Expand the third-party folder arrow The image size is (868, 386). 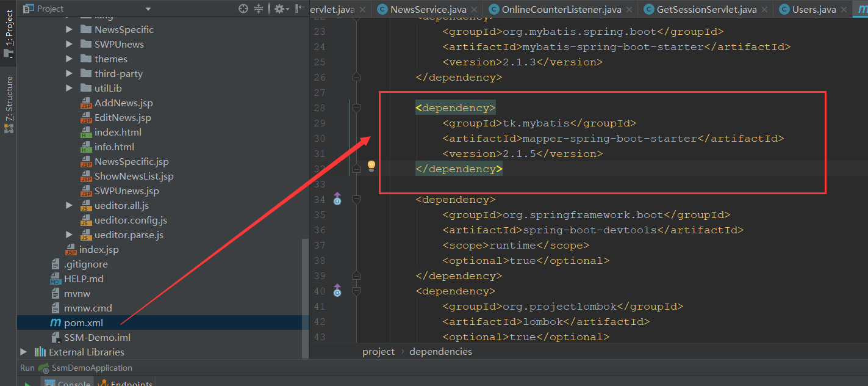pyautogui.click(x=70, y=73)
